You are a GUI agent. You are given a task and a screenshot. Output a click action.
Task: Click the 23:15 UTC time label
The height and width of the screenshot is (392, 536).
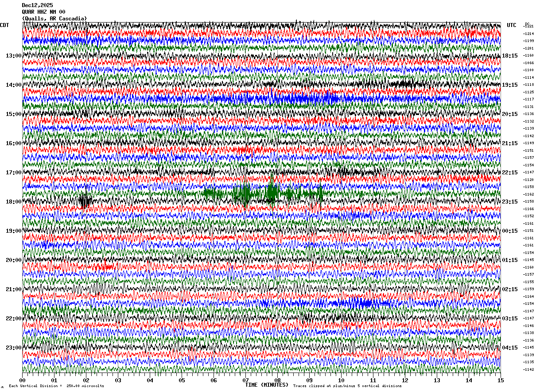click(510, 202)
